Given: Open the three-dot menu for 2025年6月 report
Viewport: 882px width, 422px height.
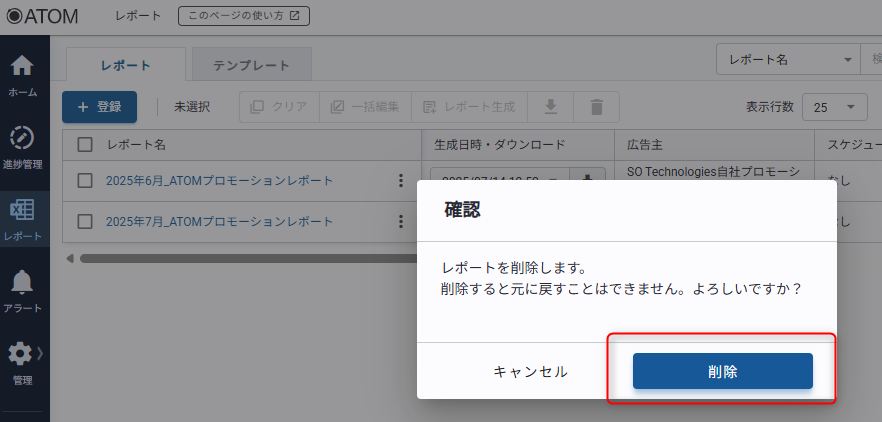Looking at the screenshot, I should tap(401, 181).
